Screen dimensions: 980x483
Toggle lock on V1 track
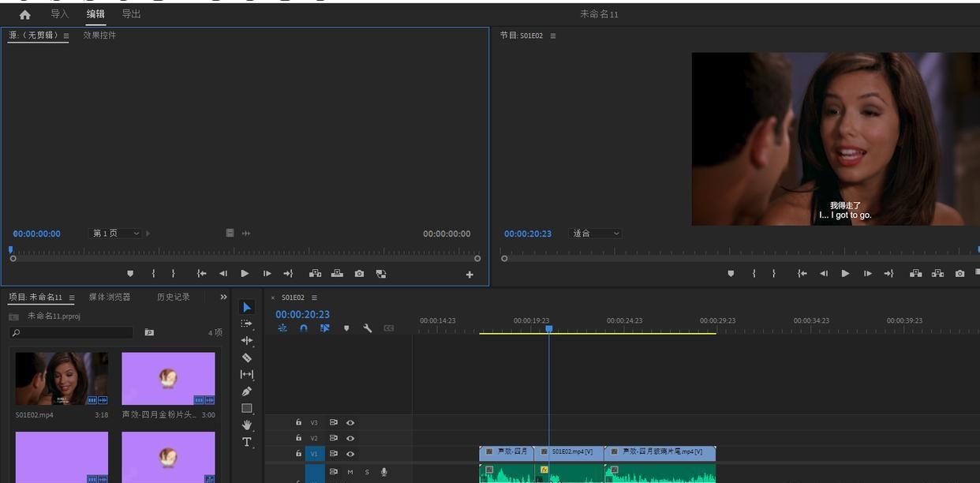point(298,454)
